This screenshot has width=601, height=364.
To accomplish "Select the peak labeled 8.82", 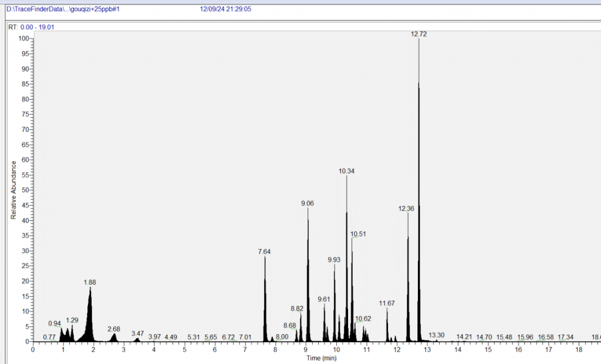I will 298,308.
